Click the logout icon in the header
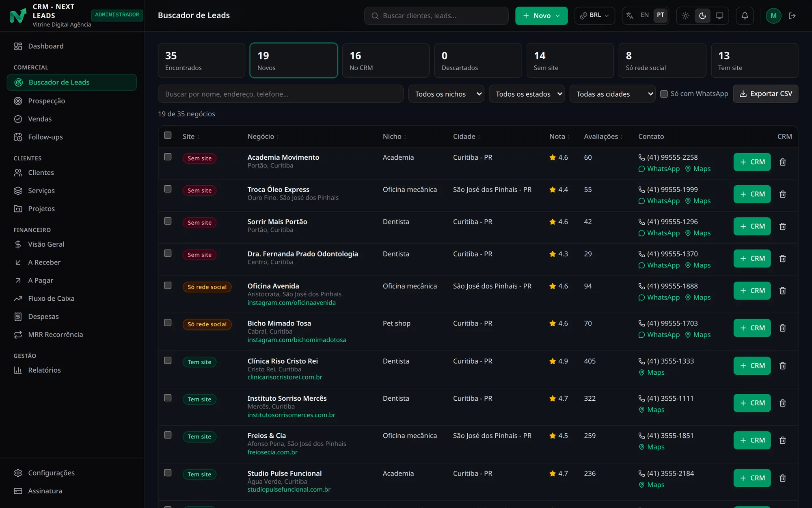Viewport: 812px width, 508px height. click(x=792, y=15)
